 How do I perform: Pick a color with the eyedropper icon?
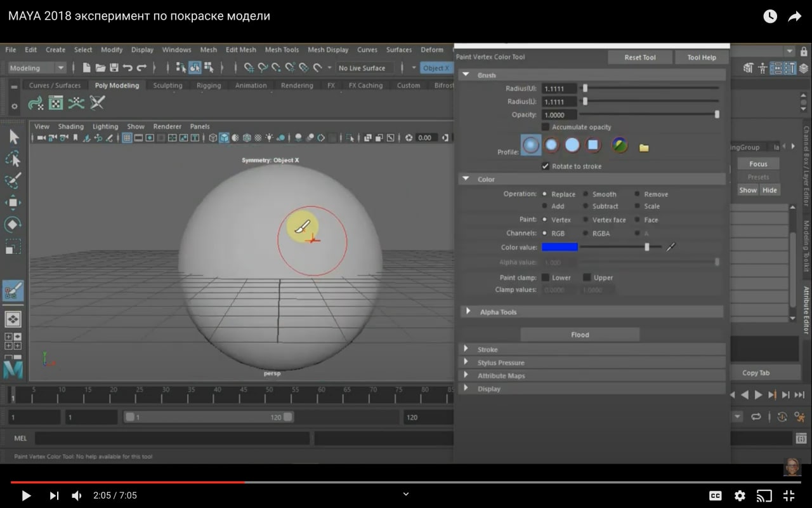671,247
